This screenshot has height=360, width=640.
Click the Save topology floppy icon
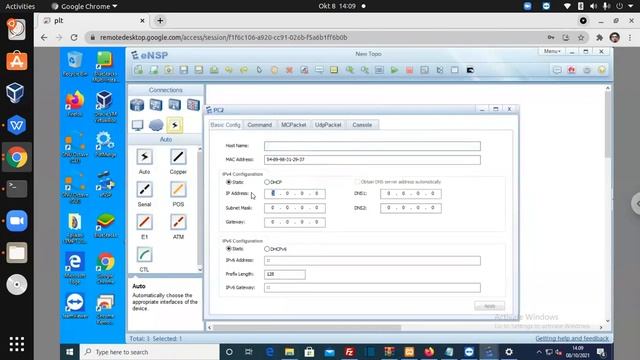(x=184, y=70)
